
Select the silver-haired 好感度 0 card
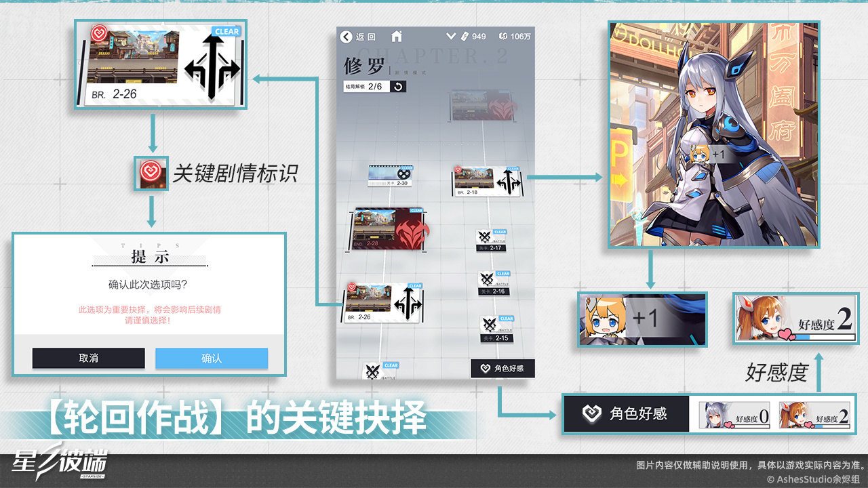point(734,415)
